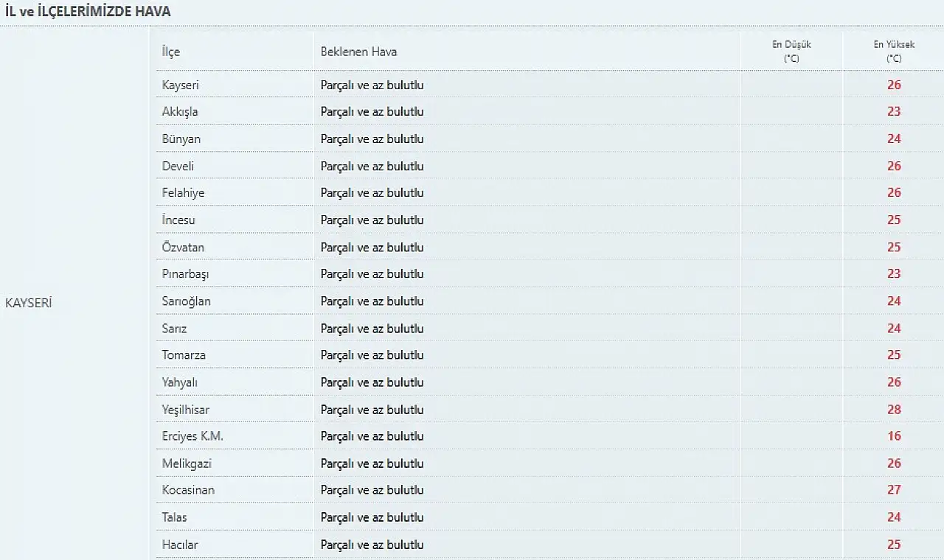The width and height of the screenshot is (944, 560).
Task: Click Hacılar's Parçalı ve az bulutlu forecast
Action: pos(372,545)
